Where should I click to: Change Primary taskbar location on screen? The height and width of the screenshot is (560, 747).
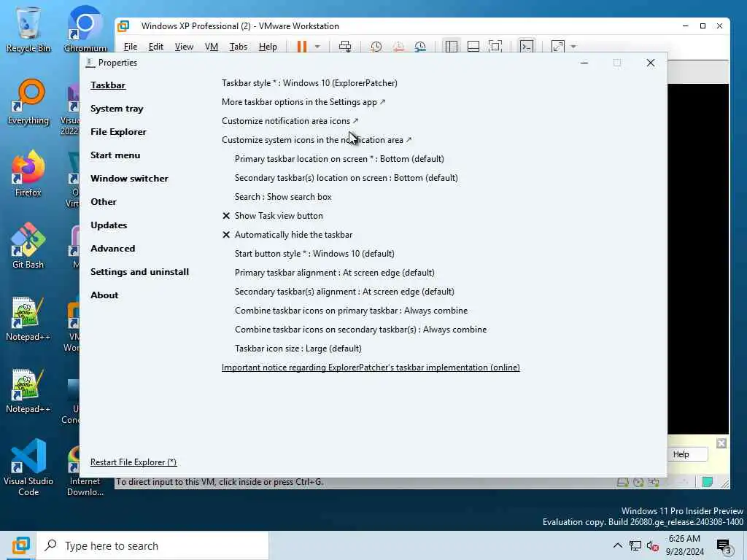point(339,158)
